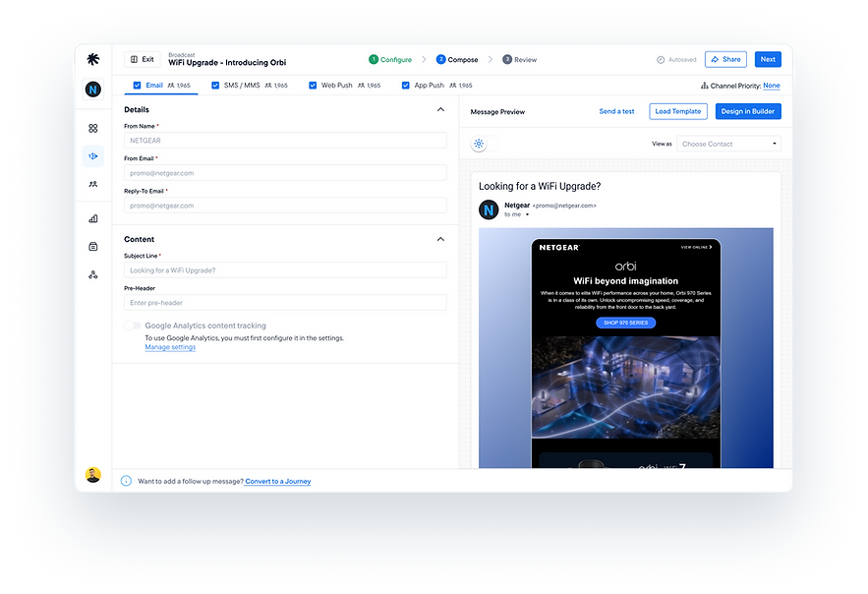Select the journeys node icon in sidebar
The height and width of the screenshot is (594, 868).
(92, 274)
